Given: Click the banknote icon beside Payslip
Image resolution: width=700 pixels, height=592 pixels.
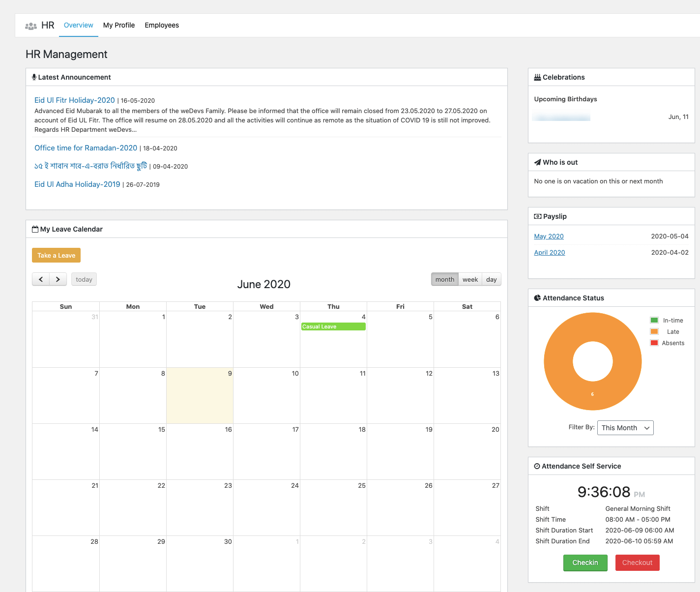Looking at the screenshot, I should [x=537, y=216].
